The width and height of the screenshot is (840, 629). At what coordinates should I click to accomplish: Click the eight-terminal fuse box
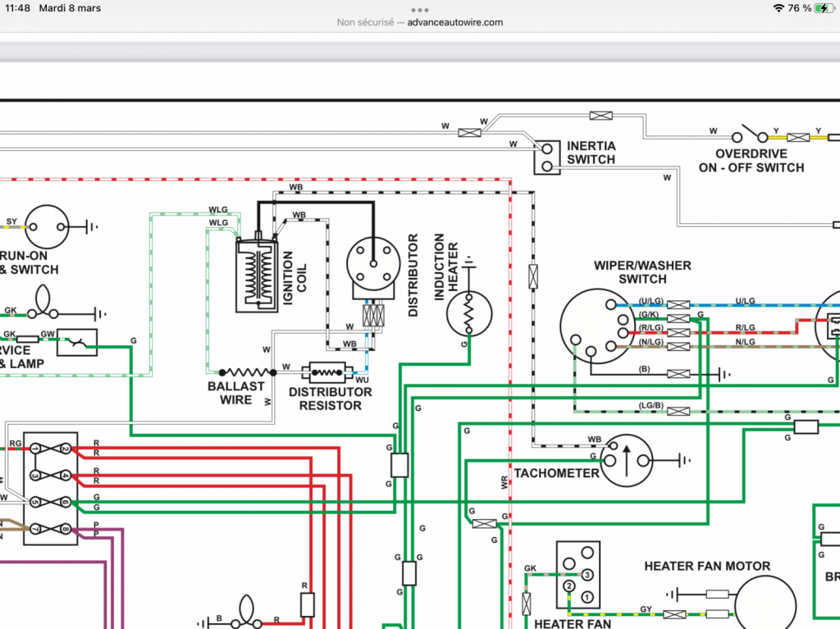pos(50,489)
